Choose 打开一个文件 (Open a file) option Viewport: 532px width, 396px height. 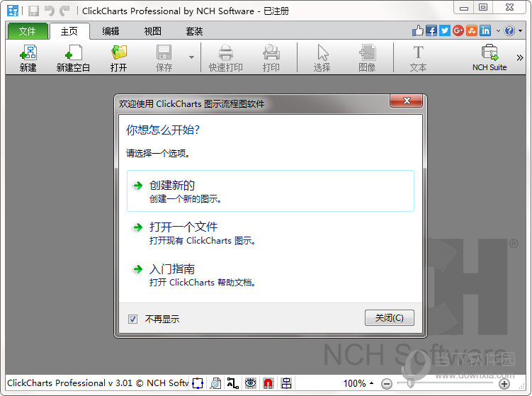(x=271, y=233)
